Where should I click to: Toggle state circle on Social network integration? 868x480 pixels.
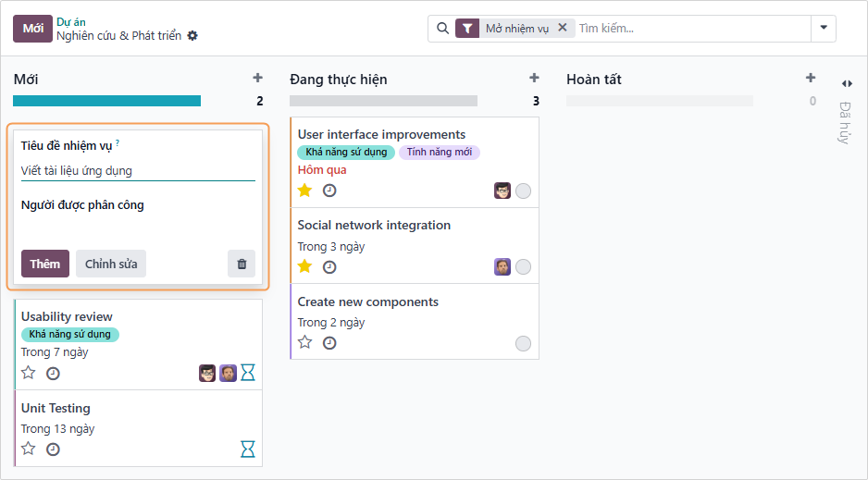tap(523, 267)
